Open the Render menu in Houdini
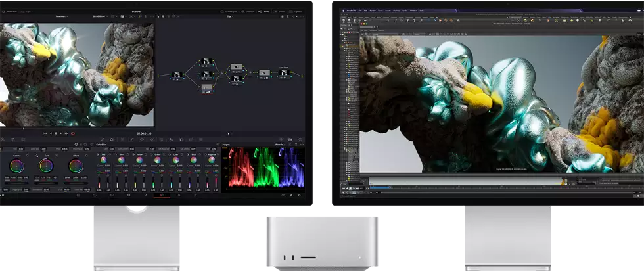This screenshot has height=272, width=644. [x=372, y=10]
